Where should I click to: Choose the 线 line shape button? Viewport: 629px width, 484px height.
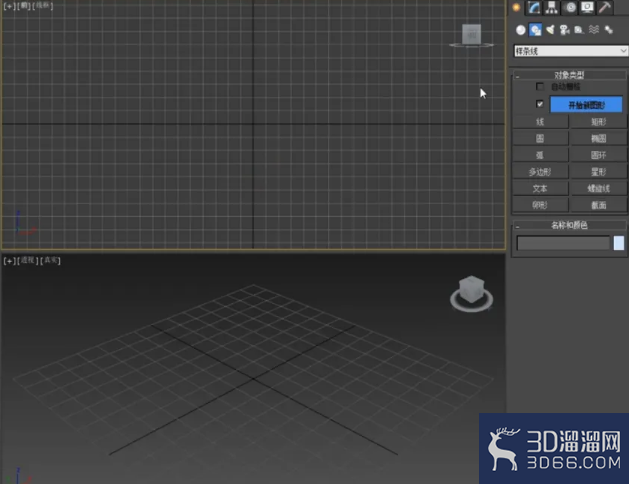coord(540,122)
